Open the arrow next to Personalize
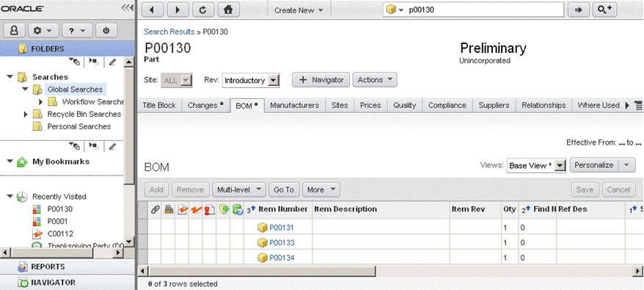The image size is (644, 290). pos(626,165)
